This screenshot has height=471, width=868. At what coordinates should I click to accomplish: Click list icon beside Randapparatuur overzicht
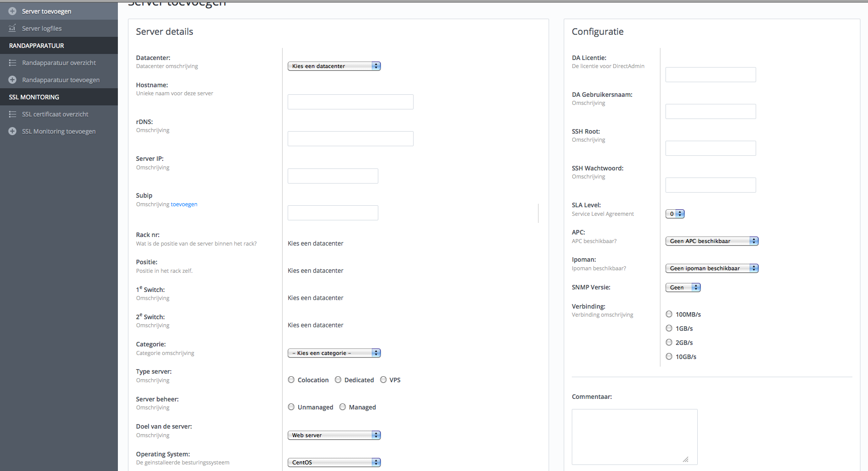coord(13,63)
